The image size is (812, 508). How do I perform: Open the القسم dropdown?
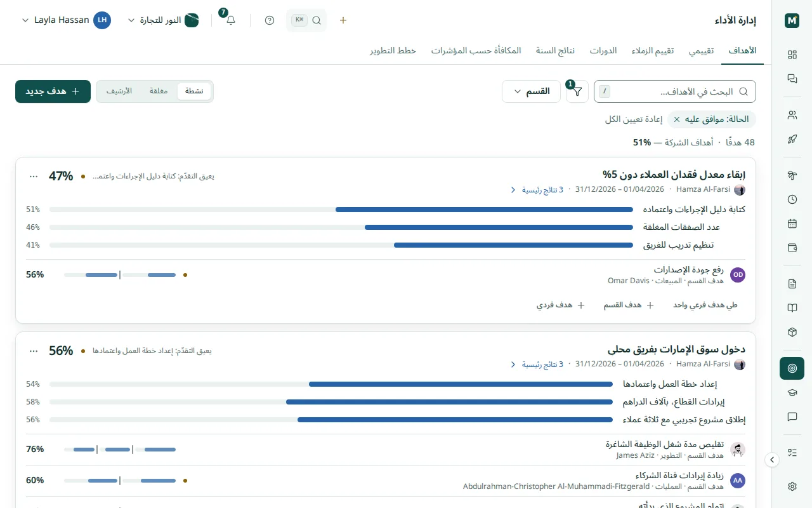click(531, 91)
